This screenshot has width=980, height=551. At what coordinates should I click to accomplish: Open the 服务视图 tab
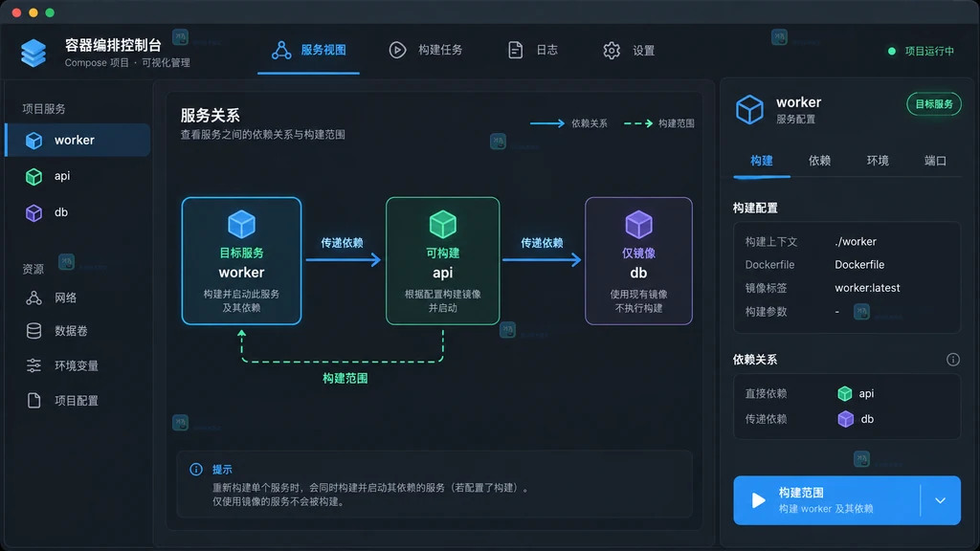point(309,50)
